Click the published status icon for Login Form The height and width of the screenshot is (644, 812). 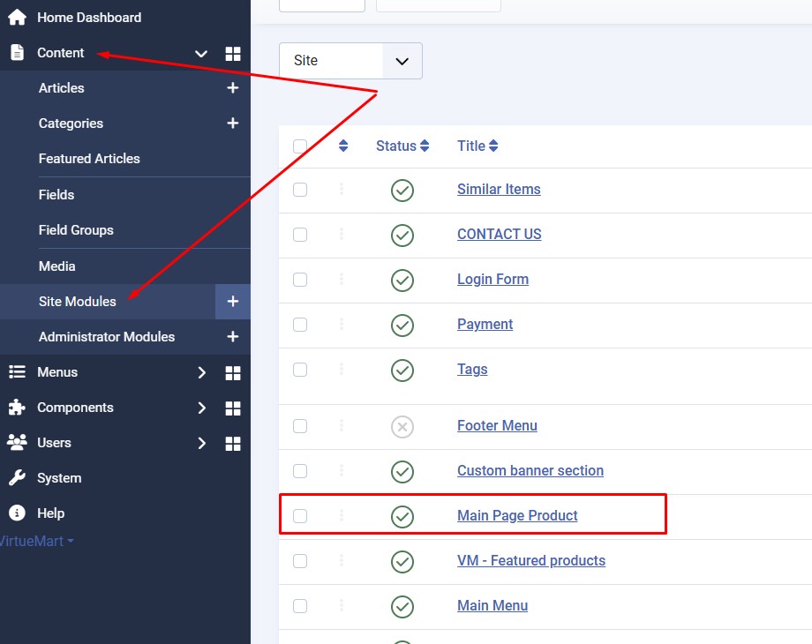402,280
